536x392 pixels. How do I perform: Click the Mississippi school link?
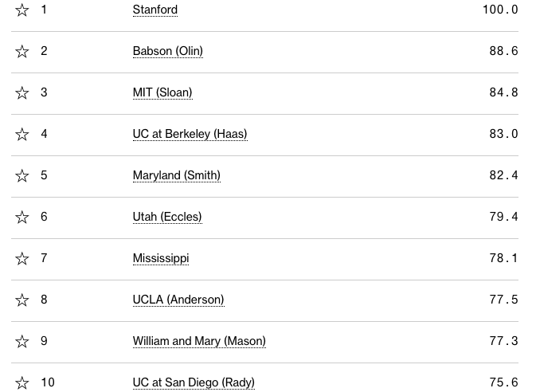click(161, 259)
